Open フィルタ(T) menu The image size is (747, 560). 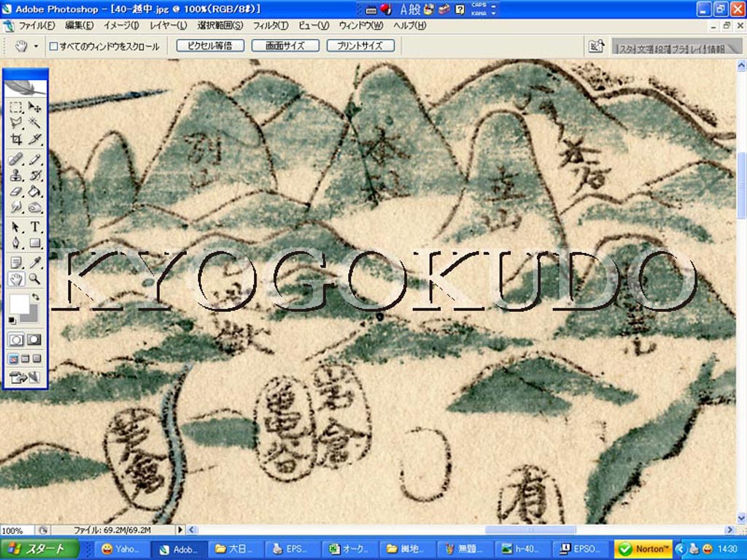click(270, 26)
